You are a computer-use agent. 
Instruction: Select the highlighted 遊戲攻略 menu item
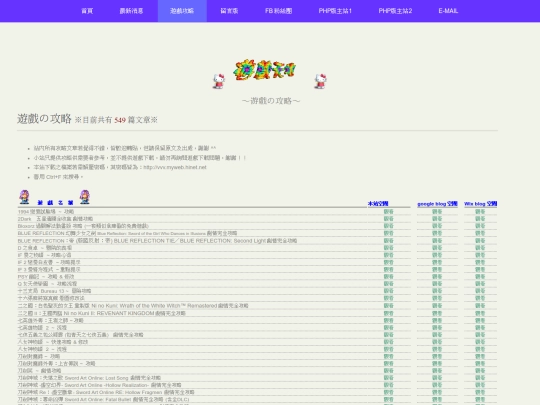click(182, 11)
